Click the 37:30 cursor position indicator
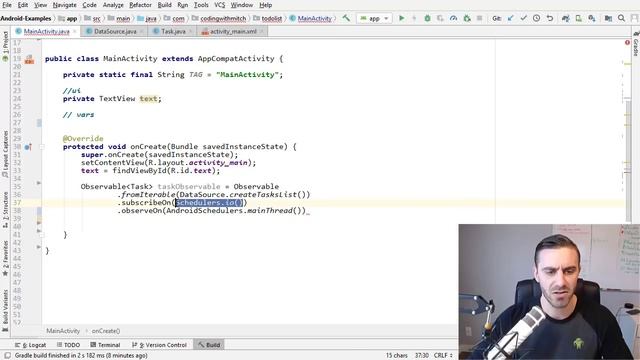This screenshot has width=640, height=360. (422, 356)
